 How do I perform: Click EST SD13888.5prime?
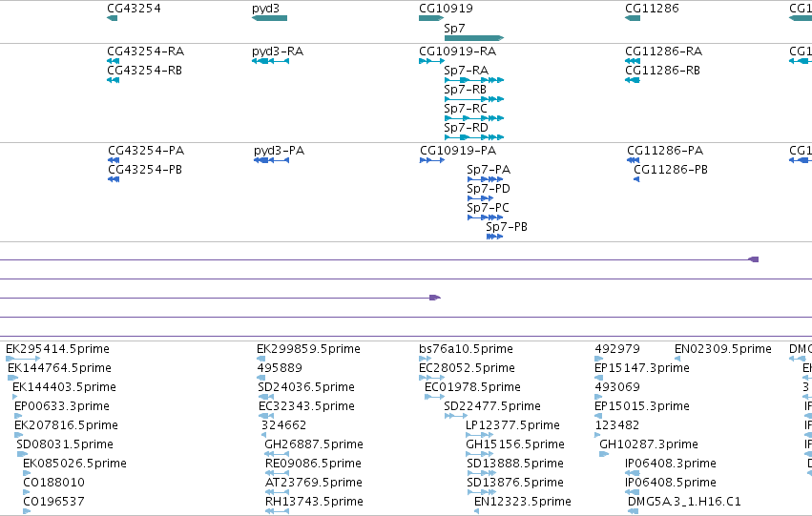tap(482, 474)
